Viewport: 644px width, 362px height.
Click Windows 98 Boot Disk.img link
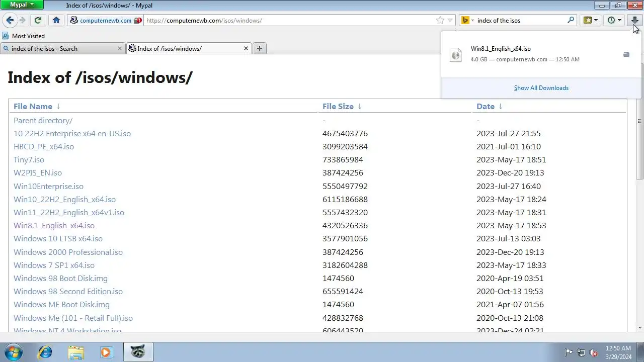pyautogui.click(x=60, y=279)
